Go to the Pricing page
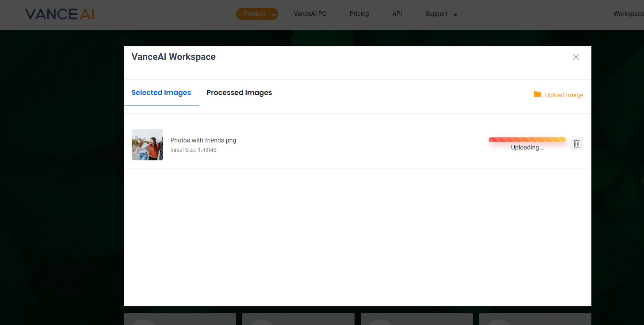644x325 pixels. point(359,14)
